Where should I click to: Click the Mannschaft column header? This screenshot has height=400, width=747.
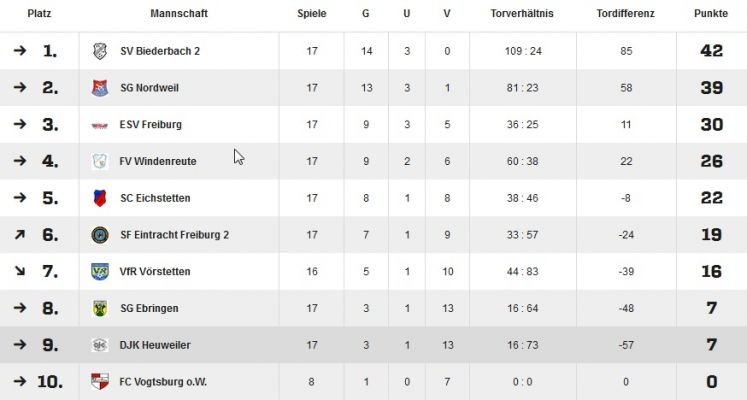(179, 13)
